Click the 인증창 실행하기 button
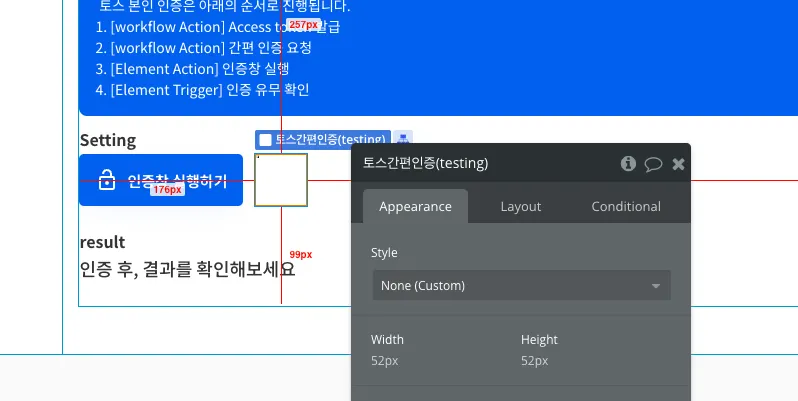The height and width of the screenshot is (401, 798). [x=161, y=180]
